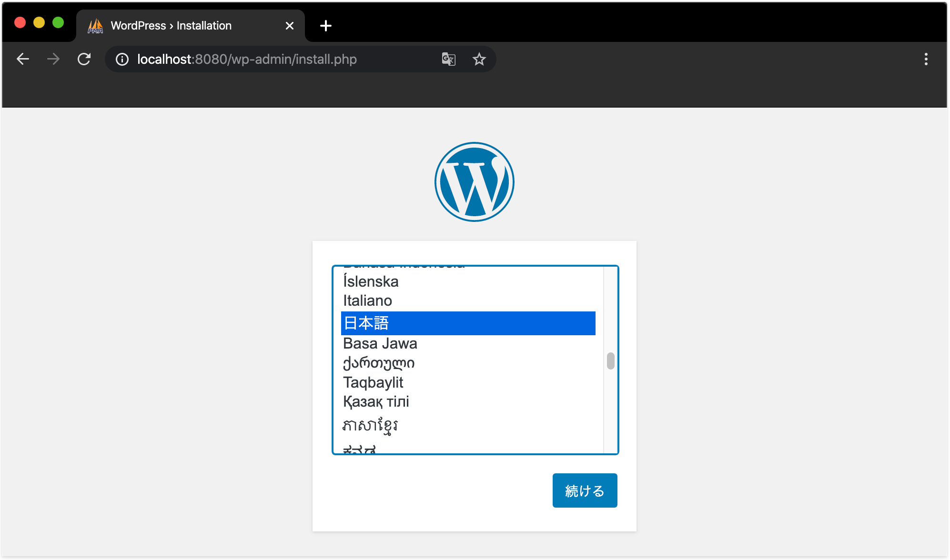Click the reload icon to refresh the installer
Image resolution: width=950 pixels, height=560 pixels.
[x=85, y=59]
